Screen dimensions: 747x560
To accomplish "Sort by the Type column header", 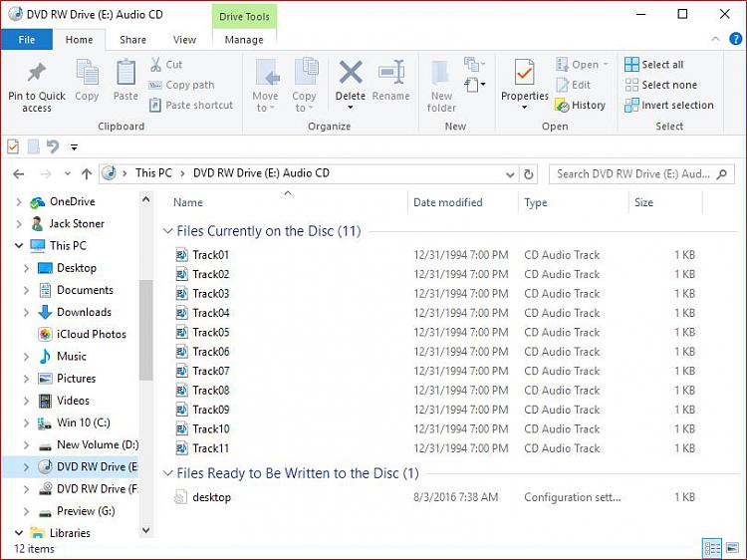I will pos(574,202).
